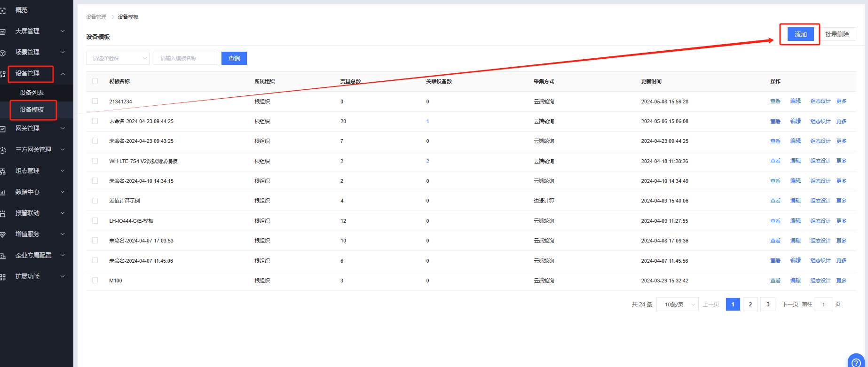The width and height of the screenshot is (868, 367).
Task: Open 组态设计 for 未命名-2024-04-07 17:03:53
Action: click(821, 241)
